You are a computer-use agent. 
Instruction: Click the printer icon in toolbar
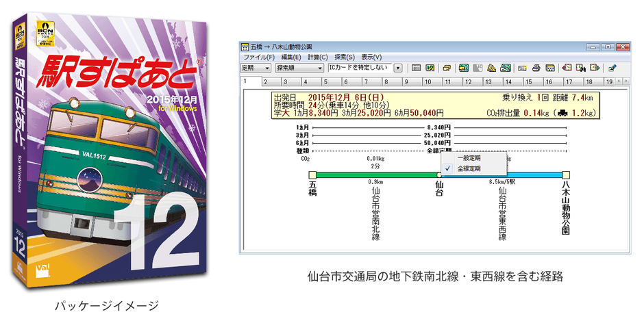(x=536, y=68)
